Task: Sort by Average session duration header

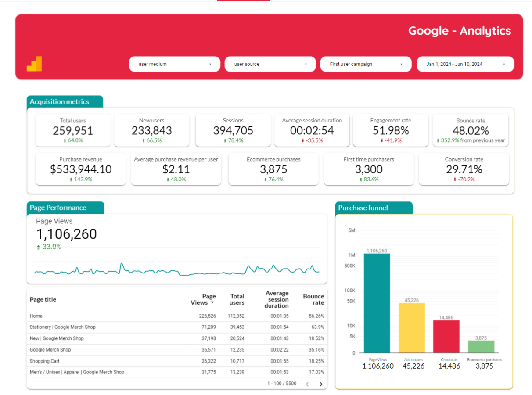Action: pos(277,299)
